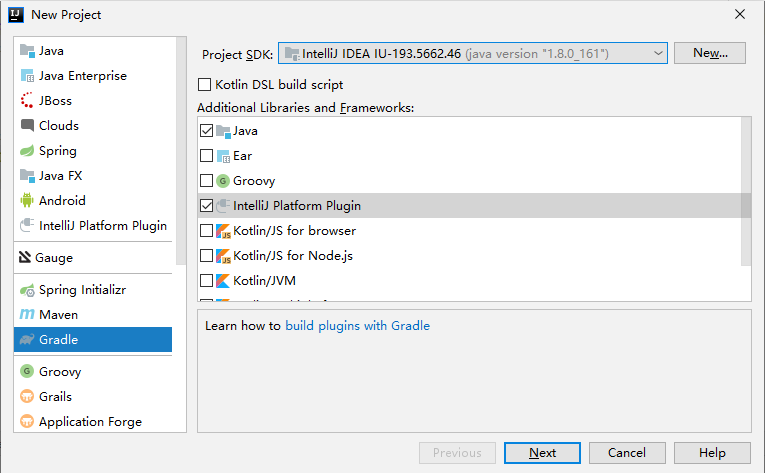
Task: Click the Groovy G icon in sidebar
Action: (27, 371)
